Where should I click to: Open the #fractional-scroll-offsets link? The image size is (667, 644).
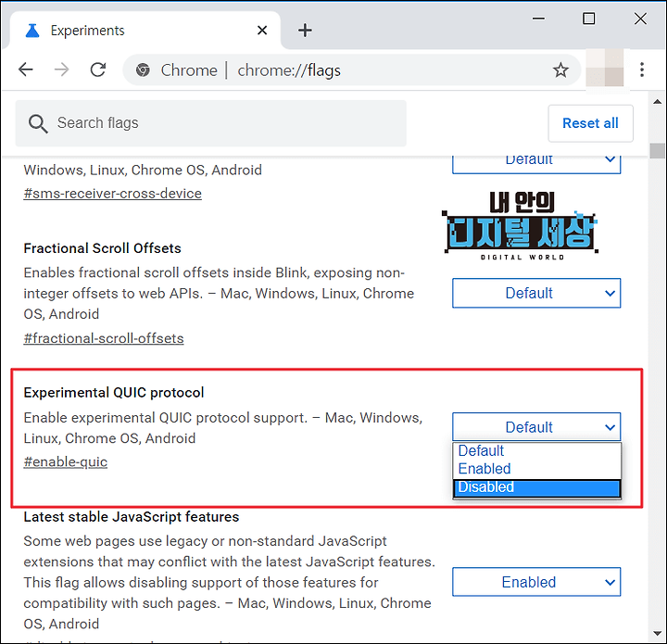pos(104,338)
